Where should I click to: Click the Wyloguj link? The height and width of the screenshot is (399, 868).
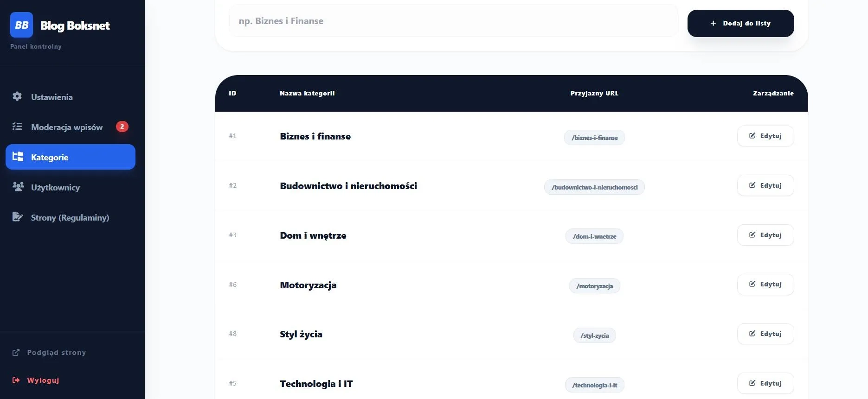(43, 380)
